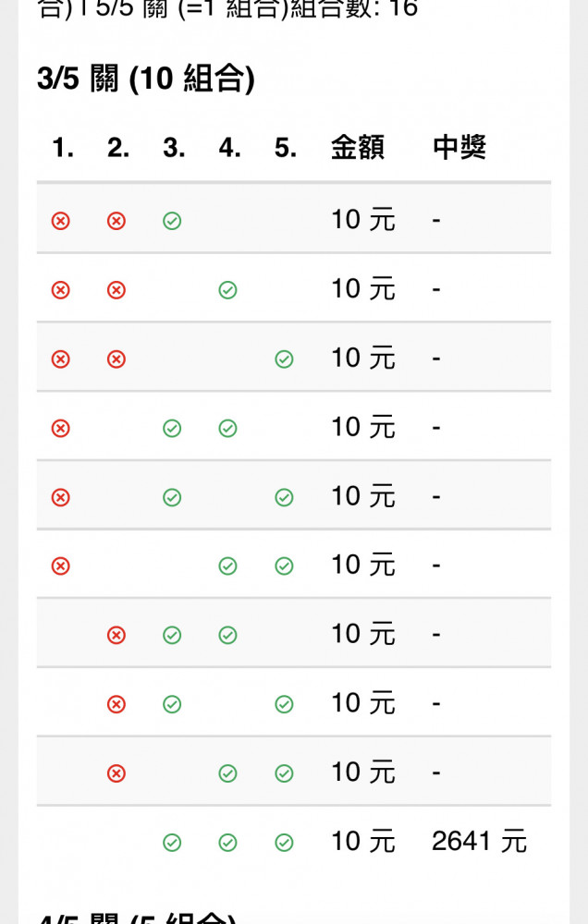Click column 3 check in the fourth row
Image resolution: width=588 pixels, height=924 pixels.
(x=172, y=429)
